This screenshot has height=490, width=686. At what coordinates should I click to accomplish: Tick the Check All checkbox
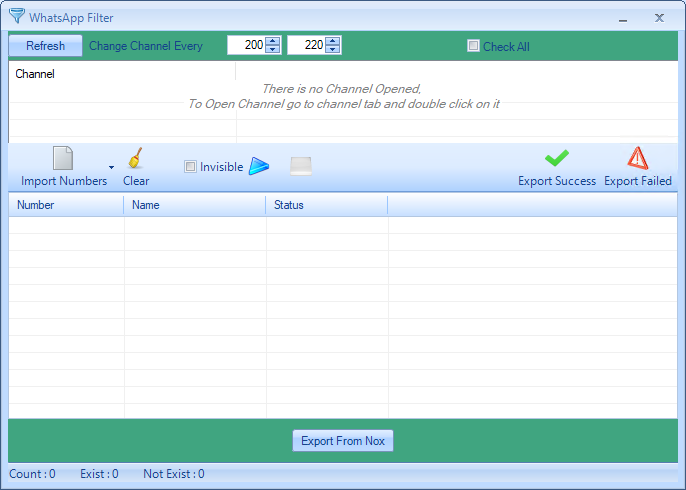tap(473, 46)
